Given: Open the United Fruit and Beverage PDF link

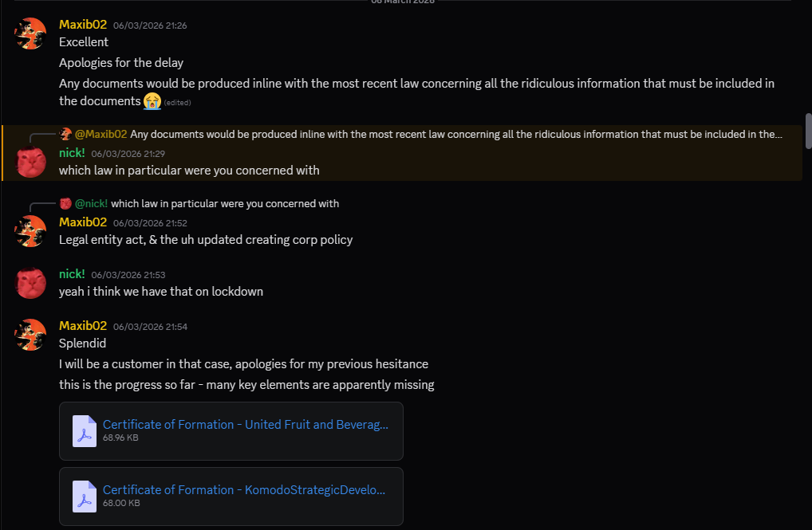Looking at the screenshot, I should coord(246,425).
